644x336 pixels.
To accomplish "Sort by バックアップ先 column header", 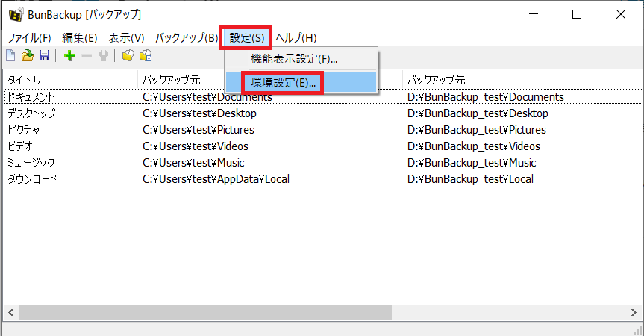I will click(522, 80).
